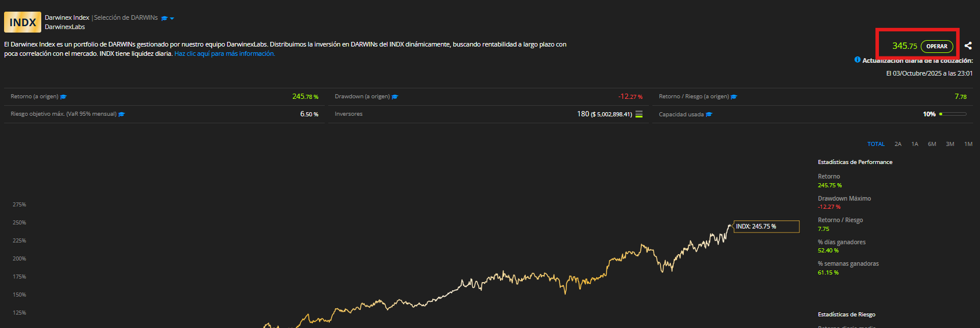The width and height of the screenshot is (980, 328).
Task: Show the 6M chart period
Action: (932, 144)
